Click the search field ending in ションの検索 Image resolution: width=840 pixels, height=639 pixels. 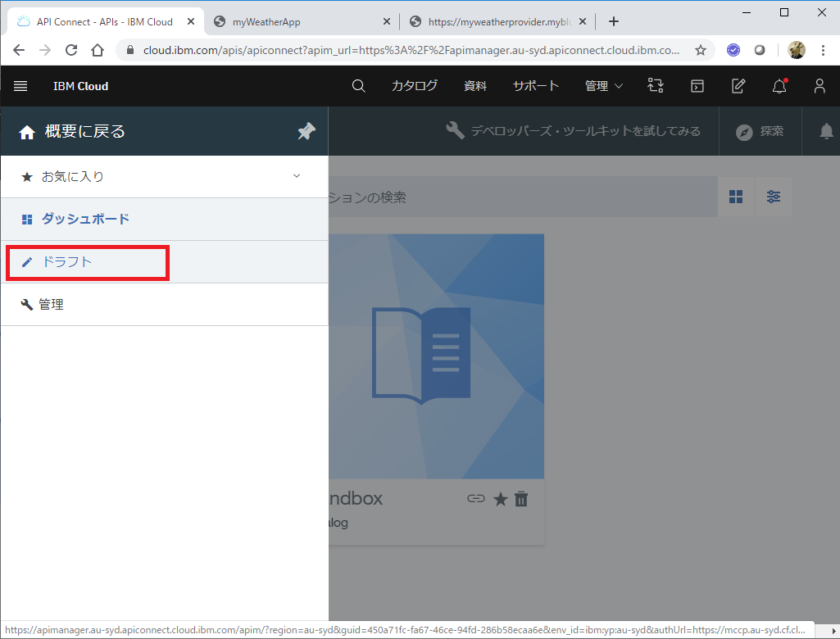[x=523, y=197]
